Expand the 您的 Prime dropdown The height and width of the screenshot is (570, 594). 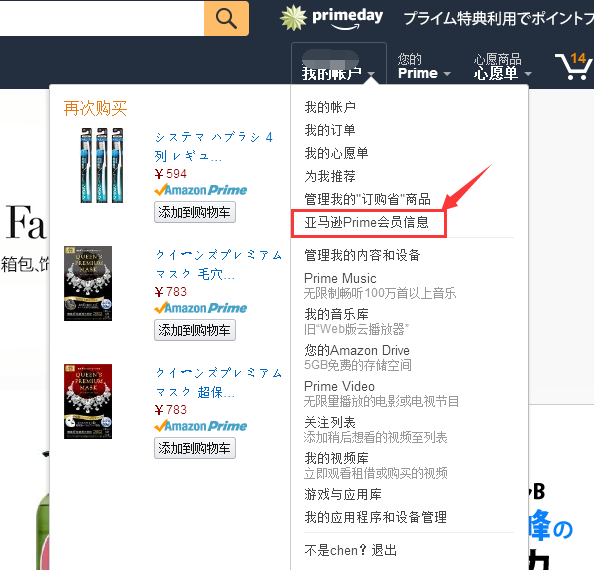pyautogui.click(x=424, y=66)
